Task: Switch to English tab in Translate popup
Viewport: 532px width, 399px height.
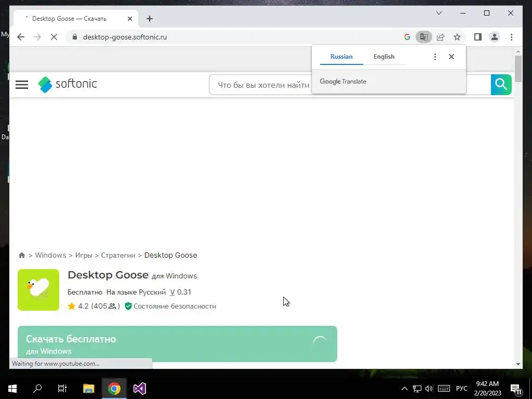Action: tap(384, 57)
